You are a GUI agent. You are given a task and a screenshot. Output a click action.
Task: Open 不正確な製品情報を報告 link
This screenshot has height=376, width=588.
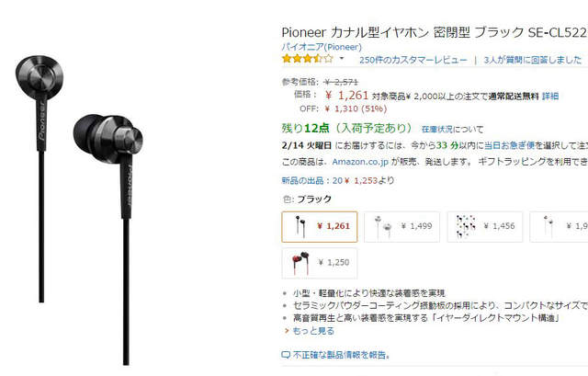(x=342, y=355)
